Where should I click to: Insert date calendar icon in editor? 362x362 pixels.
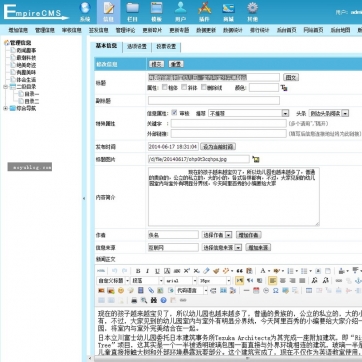(x=256, y=291)
